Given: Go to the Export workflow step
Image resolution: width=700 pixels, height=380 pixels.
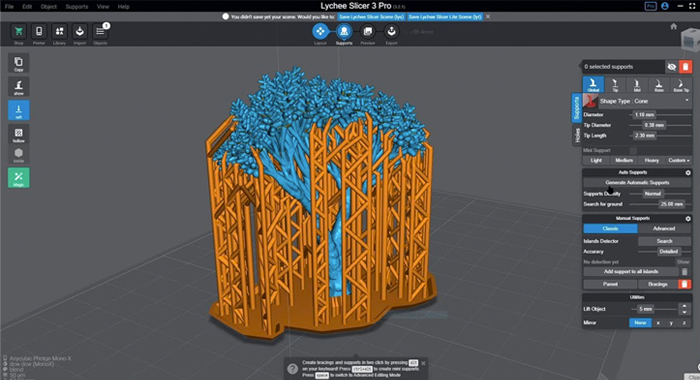Looking at the screenshot, I should coord(391,31).
